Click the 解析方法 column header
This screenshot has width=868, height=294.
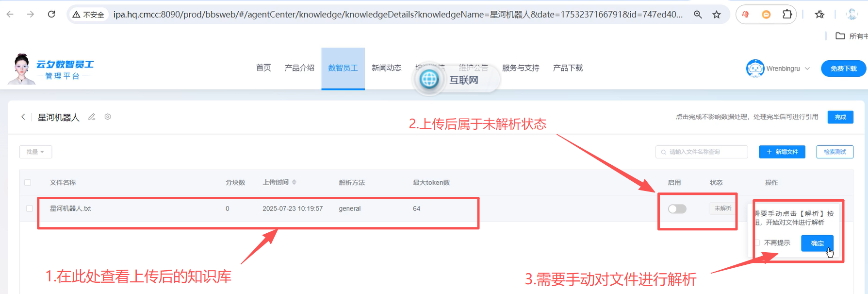click(x=352, y=183)
